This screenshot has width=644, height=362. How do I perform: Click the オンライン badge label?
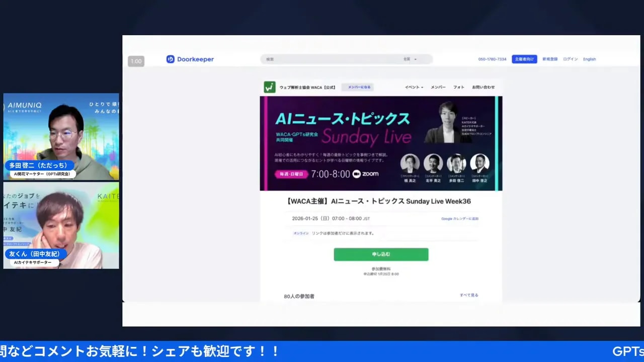point(300,233)
